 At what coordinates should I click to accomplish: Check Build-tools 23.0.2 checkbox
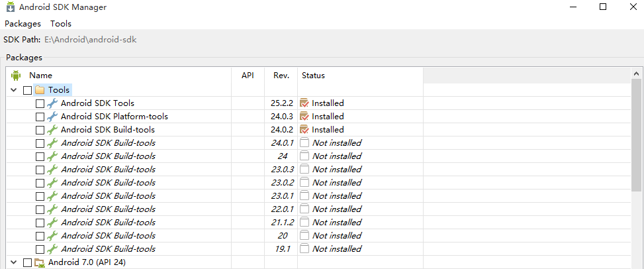tap(40, 183)
